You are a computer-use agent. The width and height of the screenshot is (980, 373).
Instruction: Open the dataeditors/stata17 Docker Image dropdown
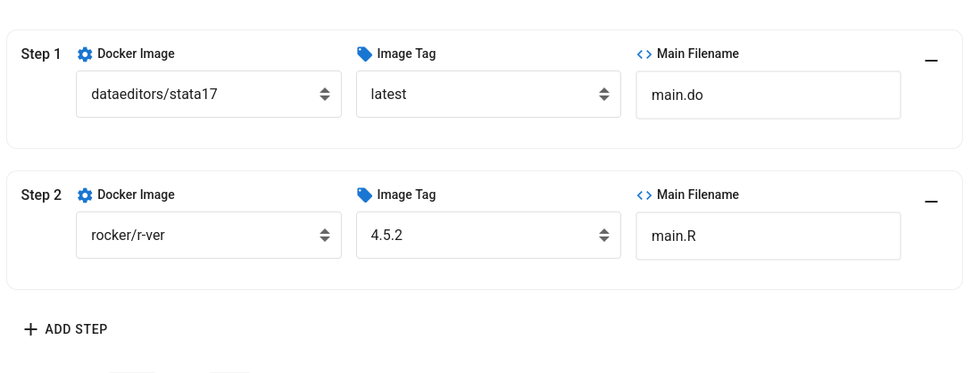209,95
